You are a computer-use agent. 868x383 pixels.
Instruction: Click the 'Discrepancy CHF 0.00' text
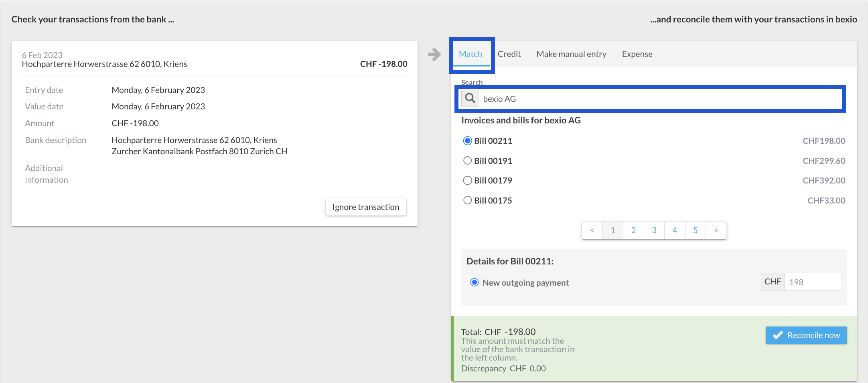tap(503, 369)
